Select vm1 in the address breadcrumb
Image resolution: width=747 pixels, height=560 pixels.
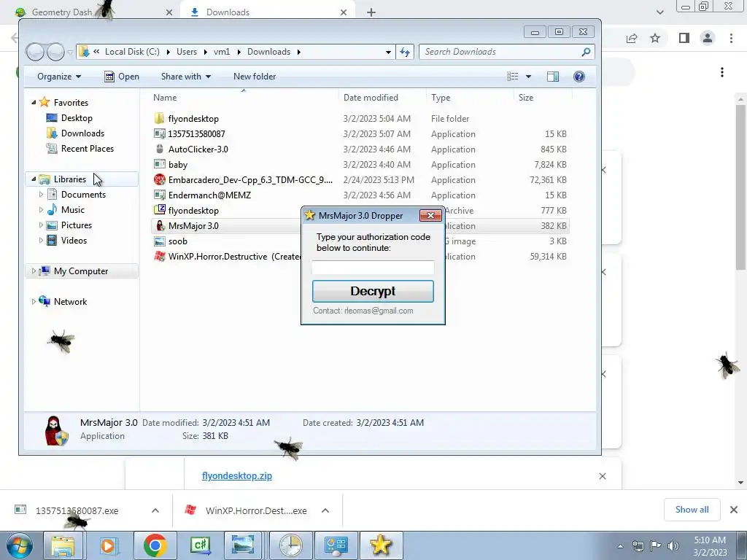[222, 52]
